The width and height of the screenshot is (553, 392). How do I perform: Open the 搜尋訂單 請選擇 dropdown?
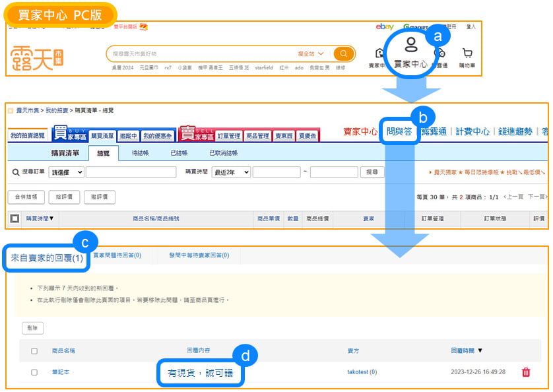[67, 172]
